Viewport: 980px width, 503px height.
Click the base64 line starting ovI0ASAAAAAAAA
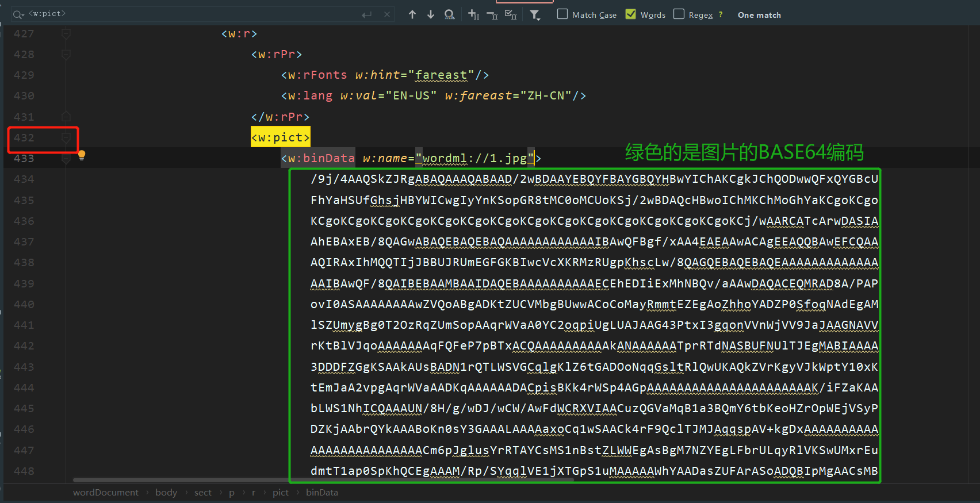(594, 305)
